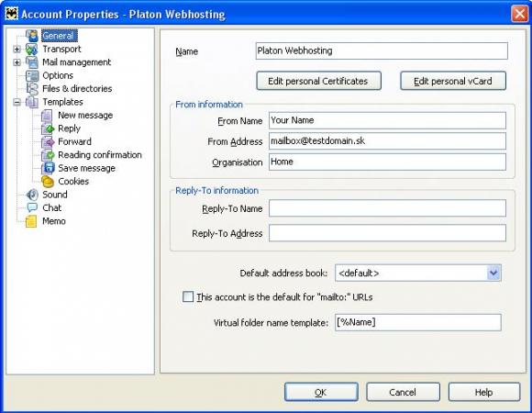Collapse the Templates tree node
This screenshot has width=532, height=413.
(17, 102)
